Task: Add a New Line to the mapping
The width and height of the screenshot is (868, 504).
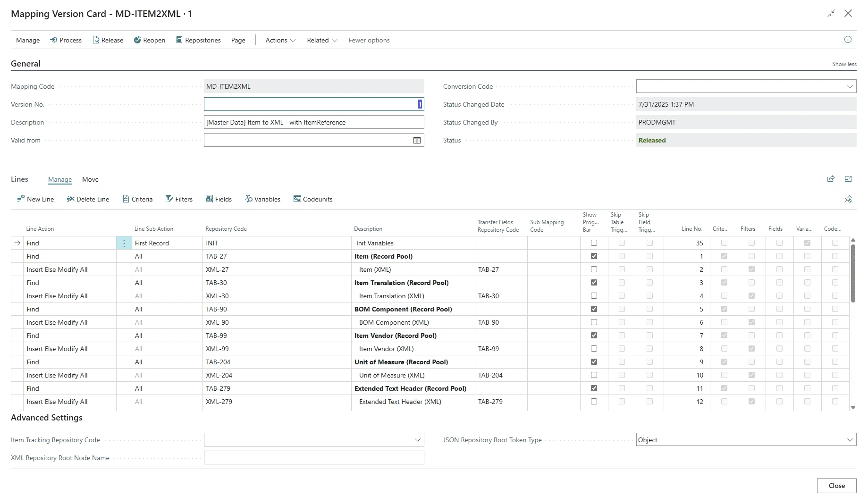Action: [x=35, y=199]
